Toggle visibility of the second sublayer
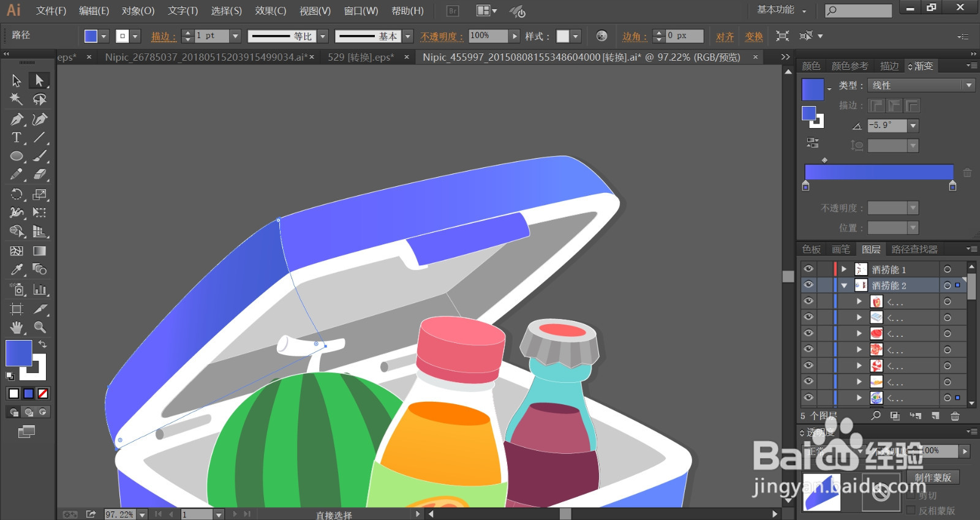The image size is (980, 520). click(x=809, y=317)
